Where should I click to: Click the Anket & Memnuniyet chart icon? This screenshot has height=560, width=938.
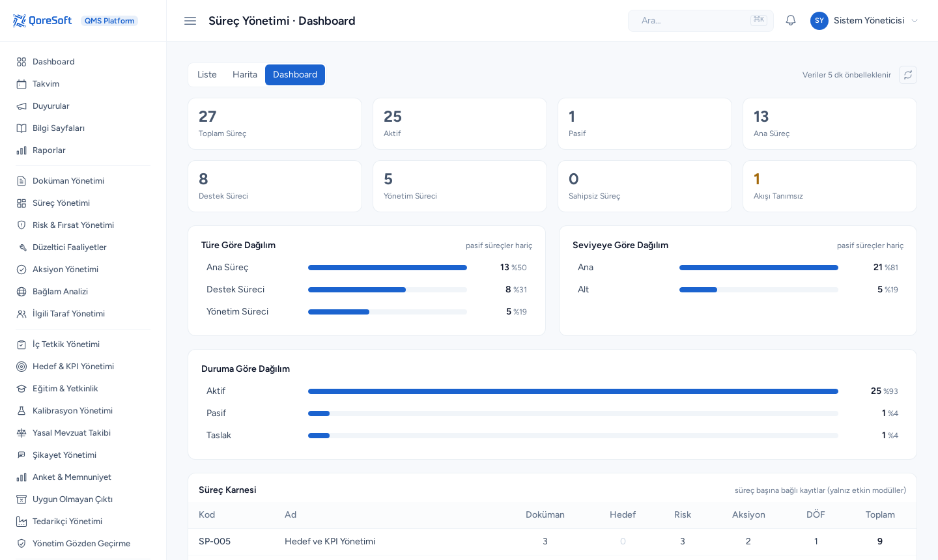tap(21, 477)
